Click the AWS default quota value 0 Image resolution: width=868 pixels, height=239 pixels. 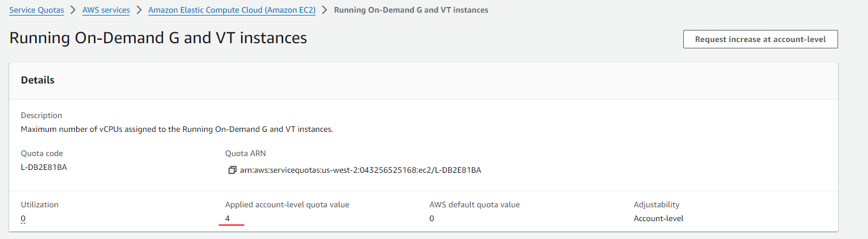pyautogui.click(x=432, y=218)
